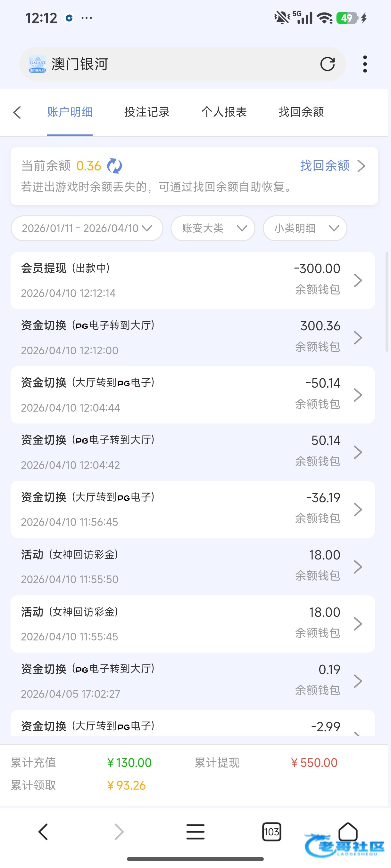Expand the 账变大类 filter dropdown
Screen dimensions: 391x868
213,229
